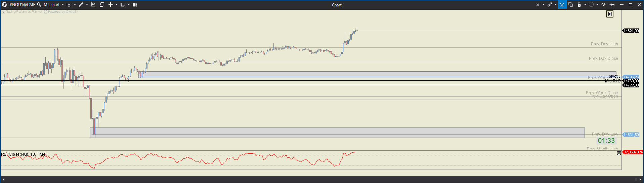Open chart settings tools icon
This screenshot has height=183, width=644.
tap(603, 5)
